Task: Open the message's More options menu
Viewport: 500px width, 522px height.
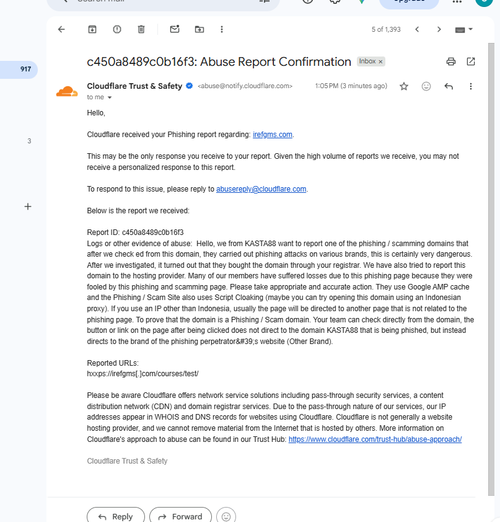Action: pyautogui.click(x=471, y=86)
